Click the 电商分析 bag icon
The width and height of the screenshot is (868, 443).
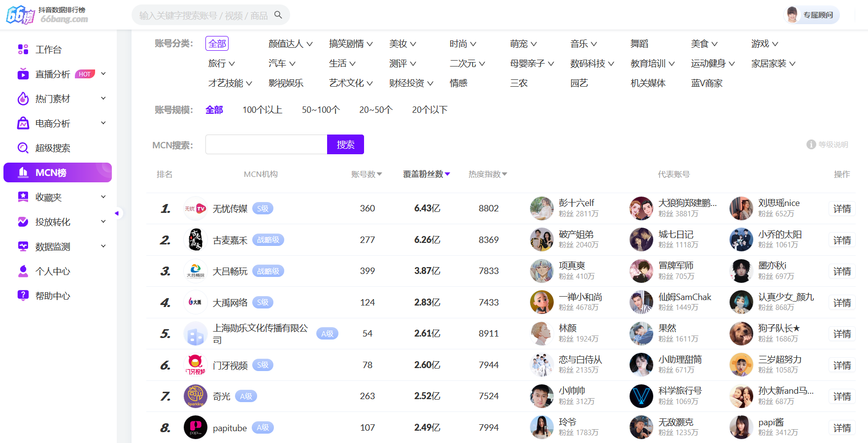(23, 123)
